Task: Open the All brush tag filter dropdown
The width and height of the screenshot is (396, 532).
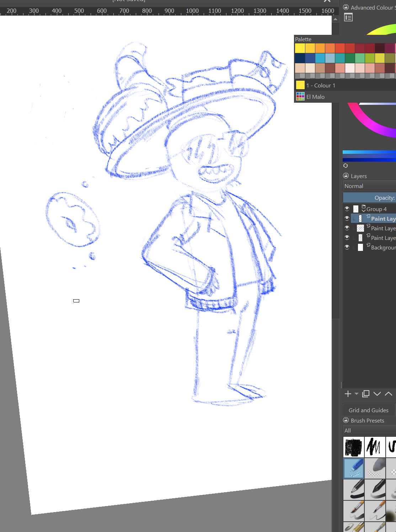Action: (369, 430)
